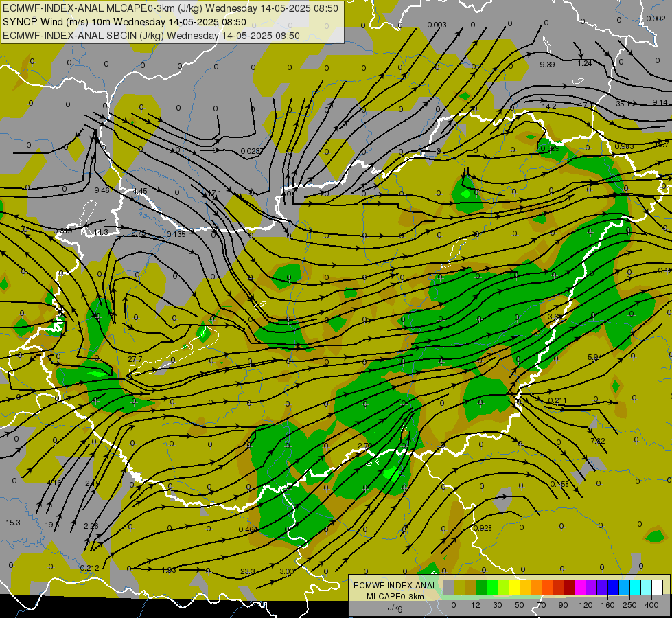Click the map value '23.3'

[x=248, y=571]
